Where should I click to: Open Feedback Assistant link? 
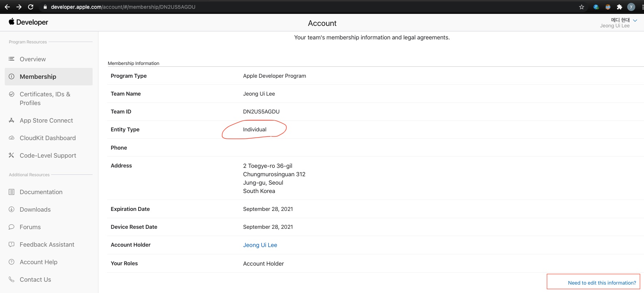pos(47,244)
